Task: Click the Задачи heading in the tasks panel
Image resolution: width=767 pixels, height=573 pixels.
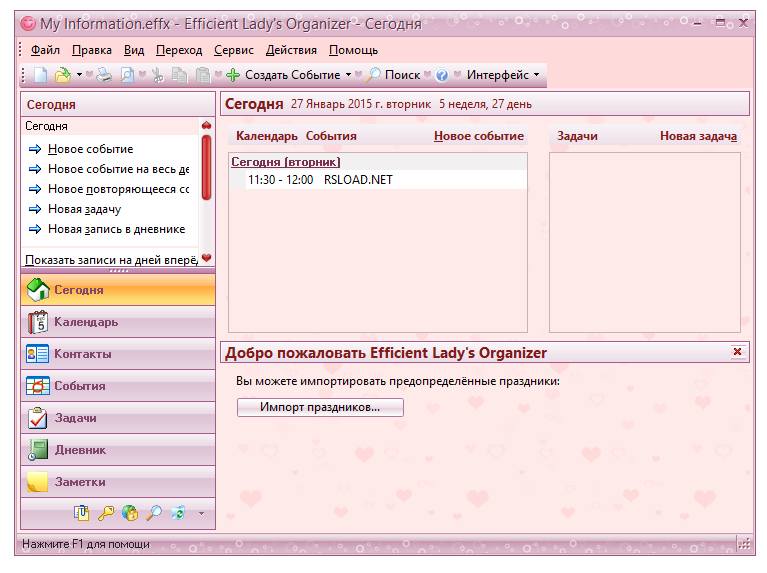Action: [x=577, y=136]
